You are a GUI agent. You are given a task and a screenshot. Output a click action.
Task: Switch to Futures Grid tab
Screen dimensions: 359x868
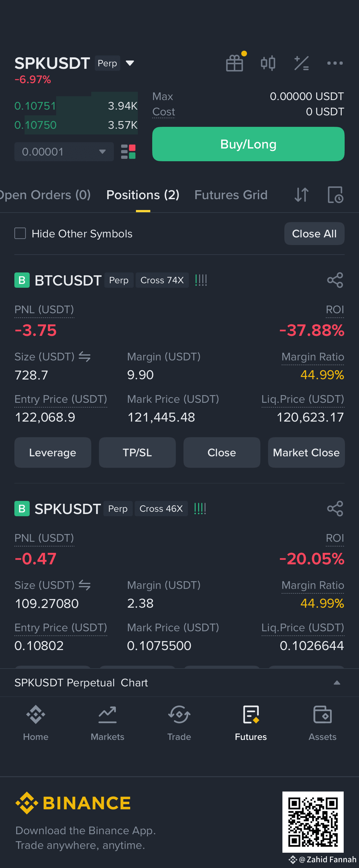click(231, 195)
